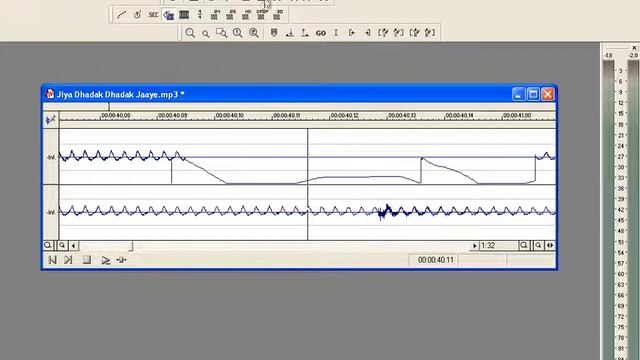Select SMPTE DROP frame format icon

[262, 15]
